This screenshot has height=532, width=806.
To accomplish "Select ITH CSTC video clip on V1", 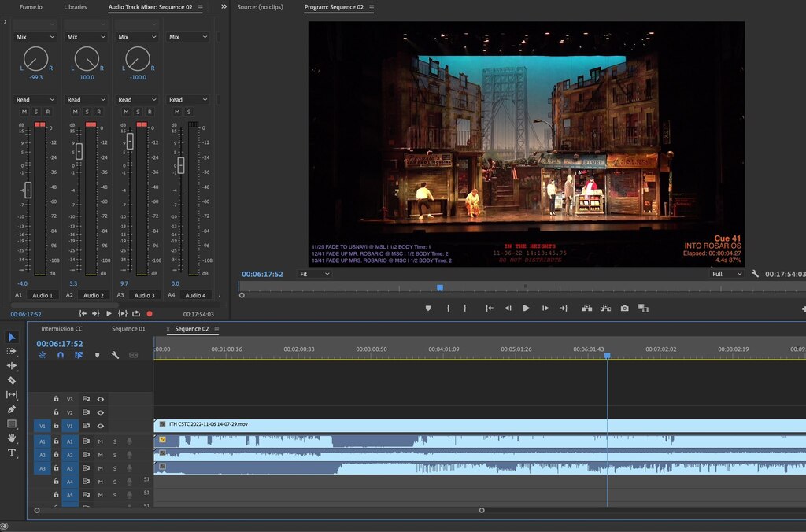I will point(480,426).
